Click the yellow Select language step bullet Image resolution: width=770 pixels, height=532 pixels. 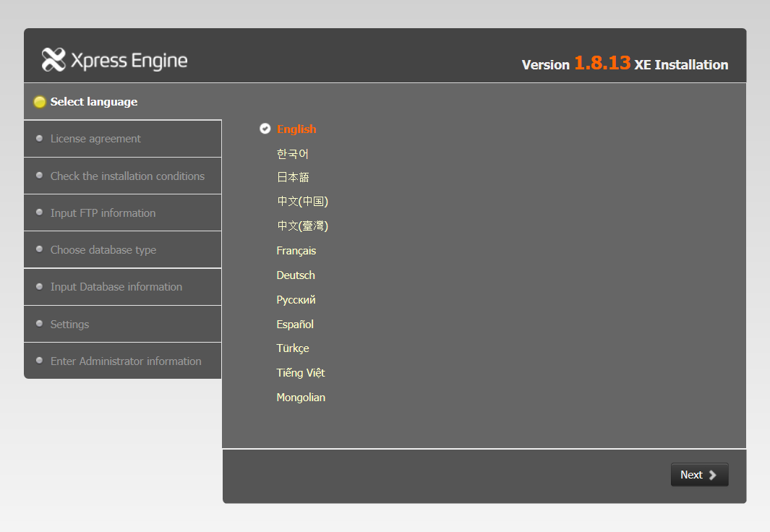click(40, 102)
